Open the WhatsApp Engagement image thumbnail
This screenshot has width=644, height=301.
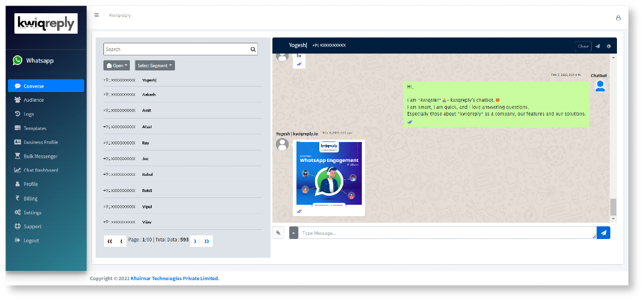(x=329, y=173)
